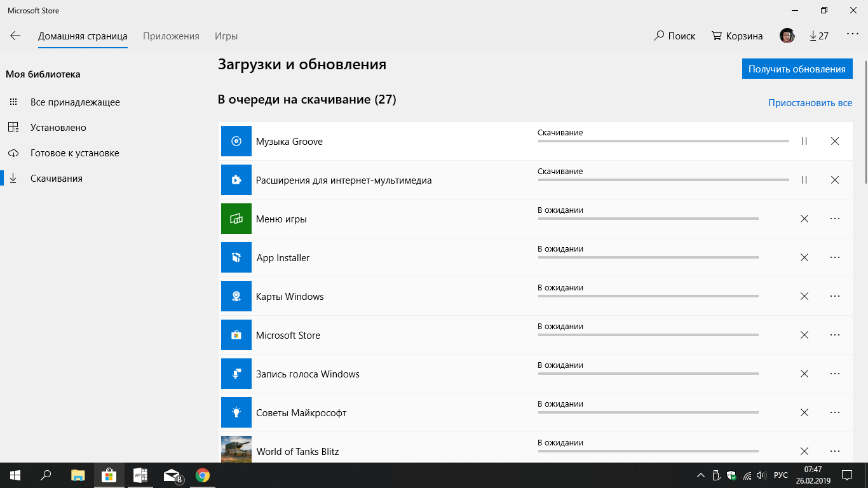Click the App Installer progress bar
This screenshot has height=488, width=868.
[648, 257]
